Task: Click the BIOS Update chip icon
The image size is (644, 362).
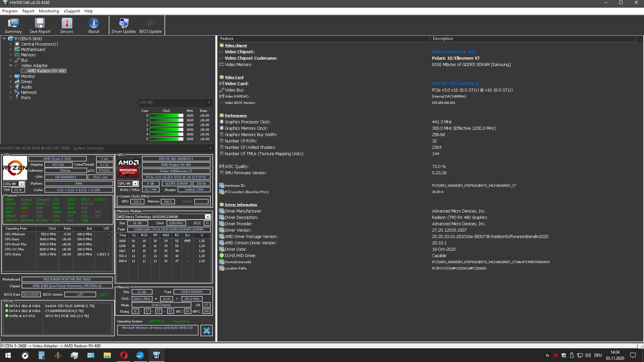Action: tap(150, 25)
